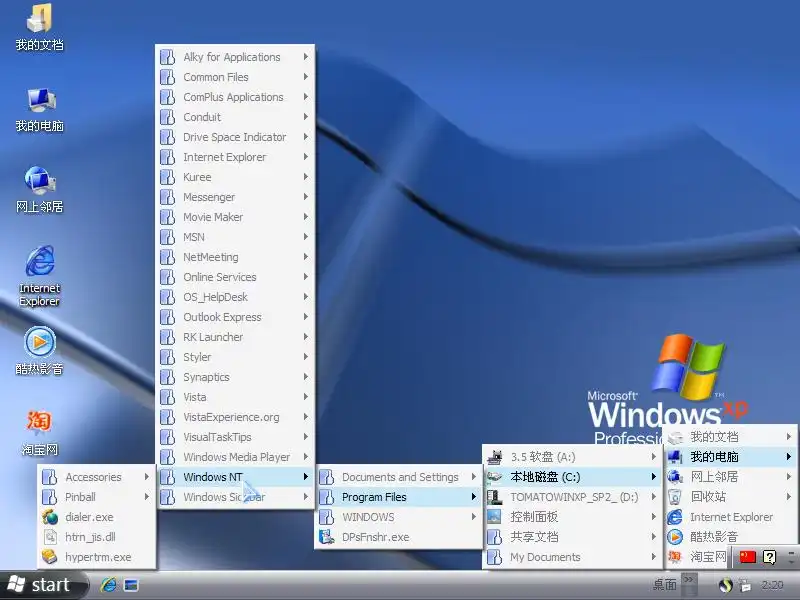Select the 我的电脑 desktop icon
The height and width of the screenshot is (600, 800).
pyautogui.click(x=39, y=109)
